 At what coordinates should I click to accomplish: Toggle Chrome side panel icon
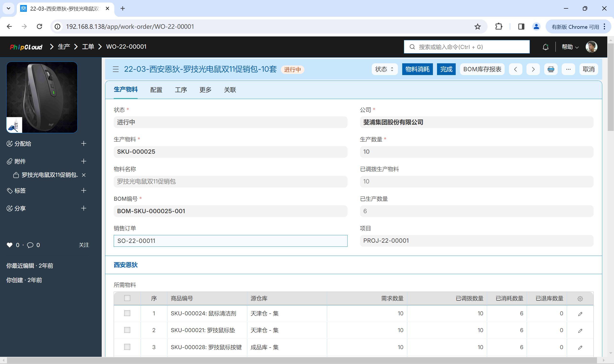(x=521, y=26)
